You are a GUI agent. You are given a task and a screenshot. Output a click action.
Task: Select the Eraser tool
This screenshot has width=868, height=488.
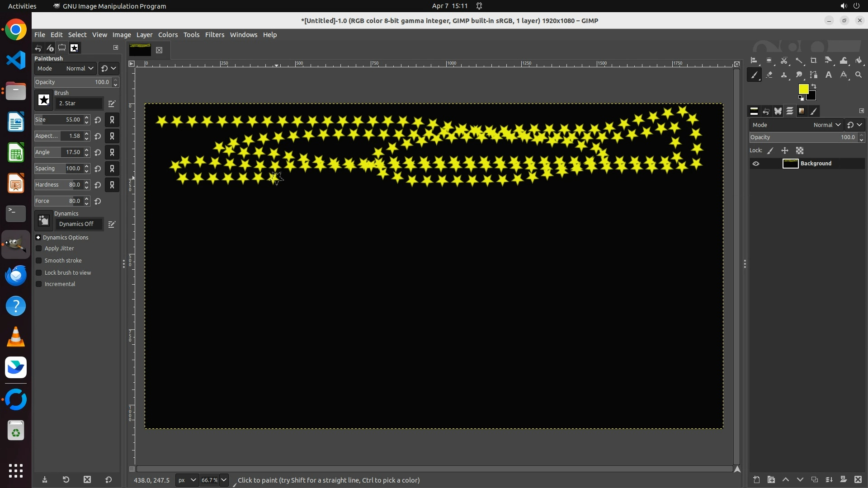(769, 75)
